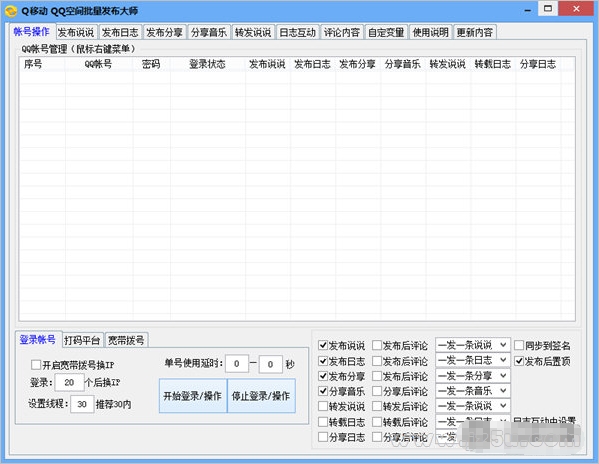Viewport: 599px width, 464px height.
Task: Select the 使用说明 tab
Action: (431, 32)
